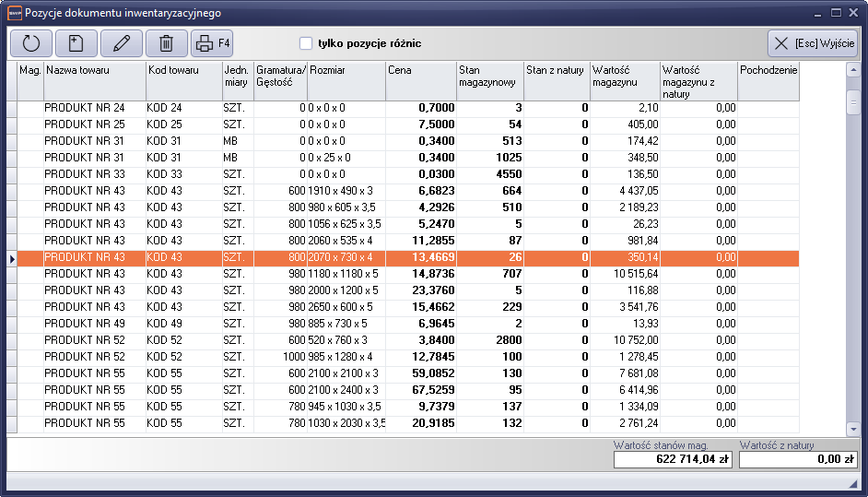Click the pencil edit icon
Image resolution: width=868 pixels, height=497 pixels.
[122, 43]
